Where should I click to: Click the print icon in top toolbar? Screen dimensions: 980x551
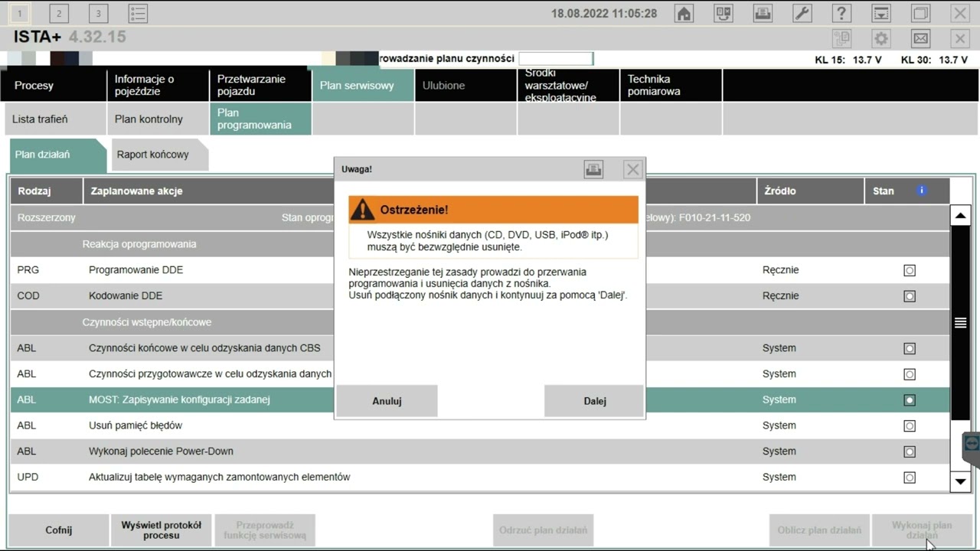pyautogui.click(x=763, y=13)
